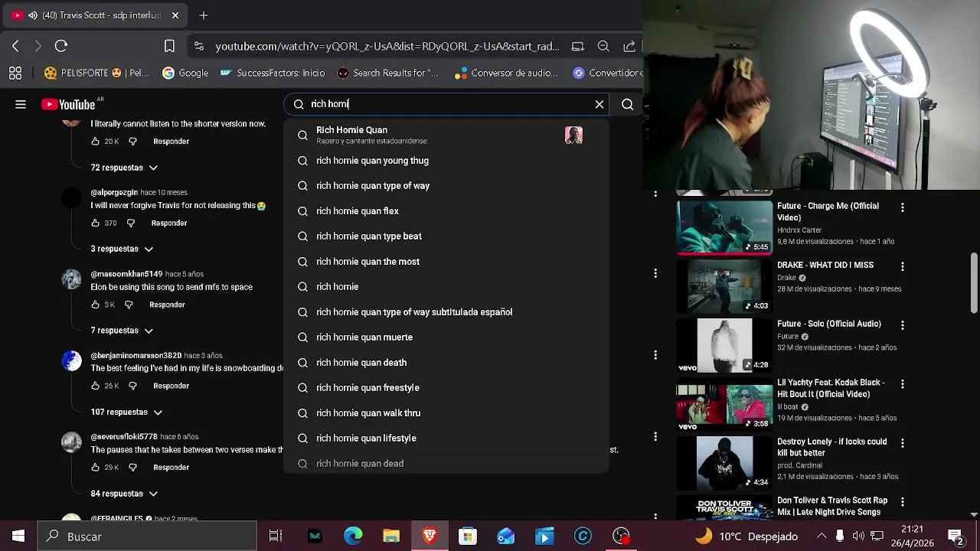Choose suggestion 'rich homie quan young thug'
This screenshot has width=980, height=551.
[446, 161]
